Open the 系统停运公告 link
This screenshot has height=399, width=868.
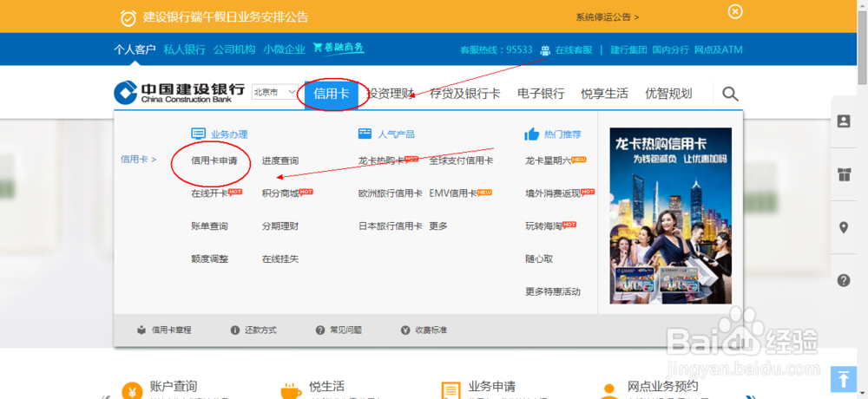[x=608, y=17]
